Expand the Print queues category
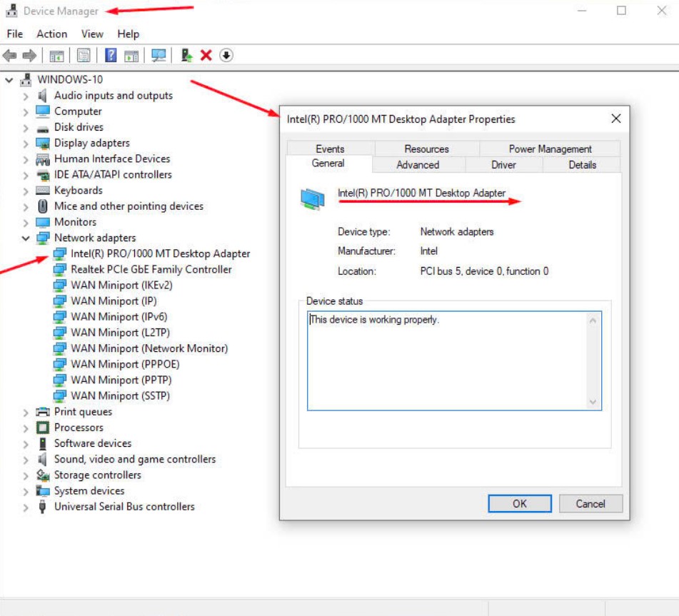The image size is (679, 616). click(x=26, y=413)
